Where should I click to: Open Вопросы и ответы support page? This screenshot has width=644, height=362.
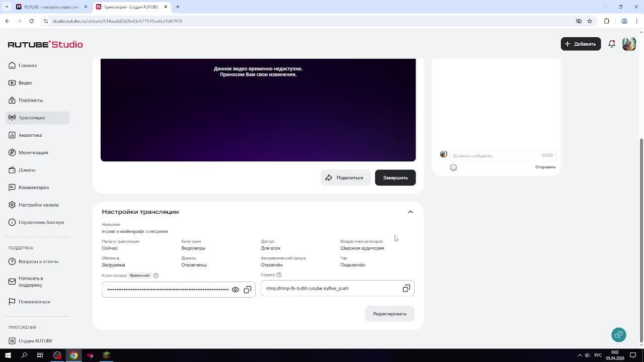tap(38, 261)
